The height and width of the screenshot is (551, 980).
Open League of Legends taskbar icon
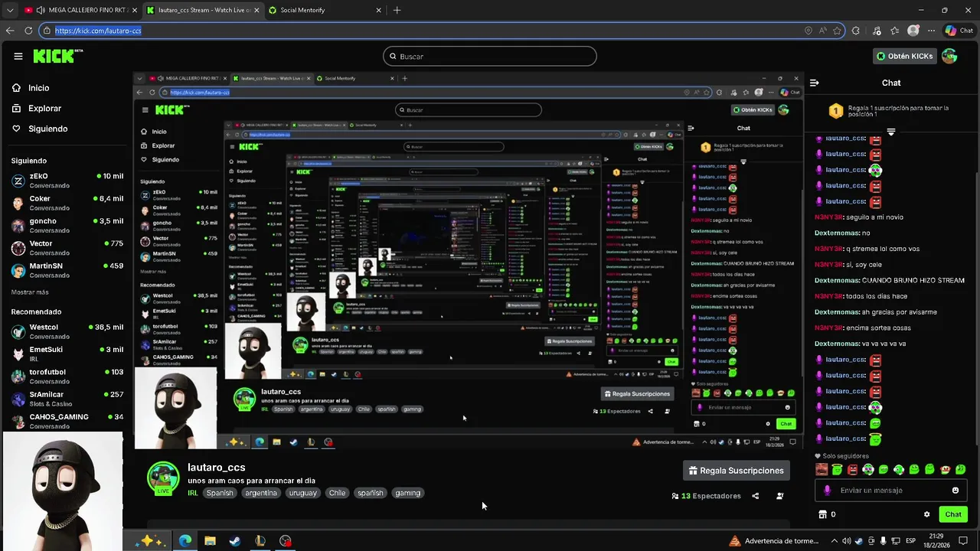point(260,541)
